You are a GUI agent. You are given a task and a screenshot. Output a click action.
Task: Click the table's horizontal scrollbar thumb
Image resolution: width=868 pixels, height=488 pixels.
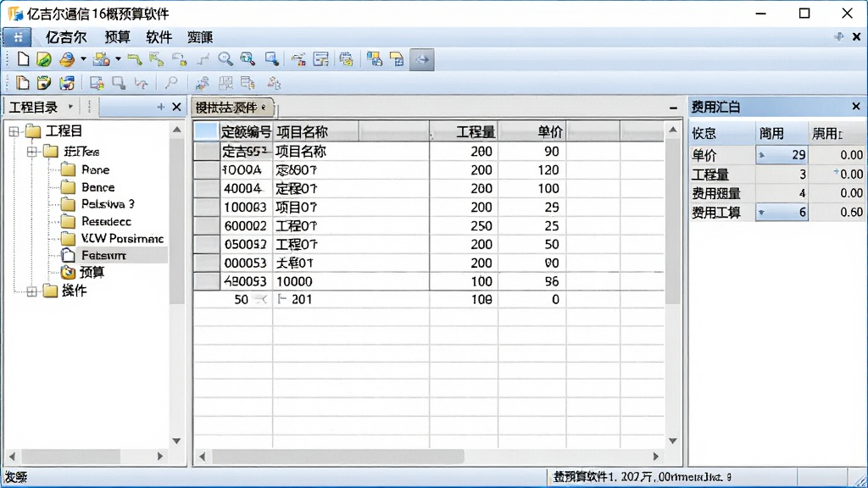coord(337,457)
